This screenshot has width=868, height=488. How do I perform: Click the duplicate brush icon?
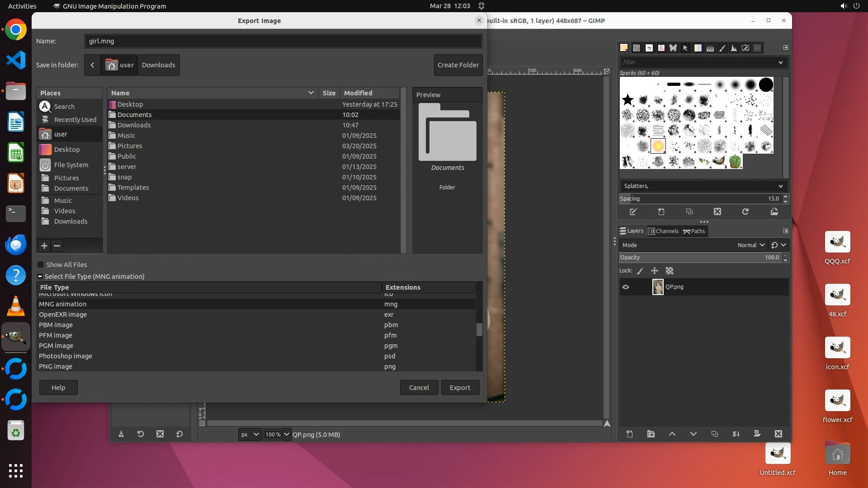[689, 211]
